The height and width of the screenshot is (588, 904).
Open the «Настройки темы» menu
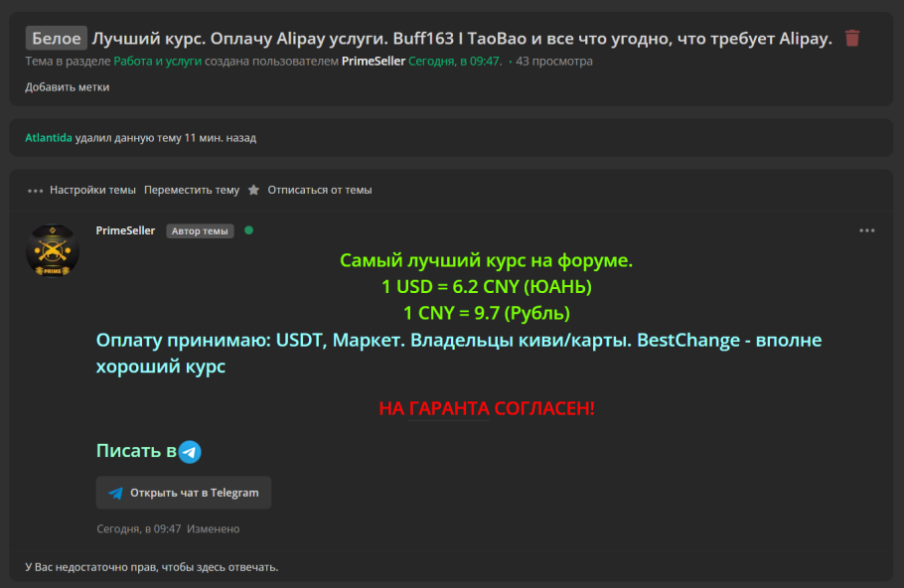(91, 189)
